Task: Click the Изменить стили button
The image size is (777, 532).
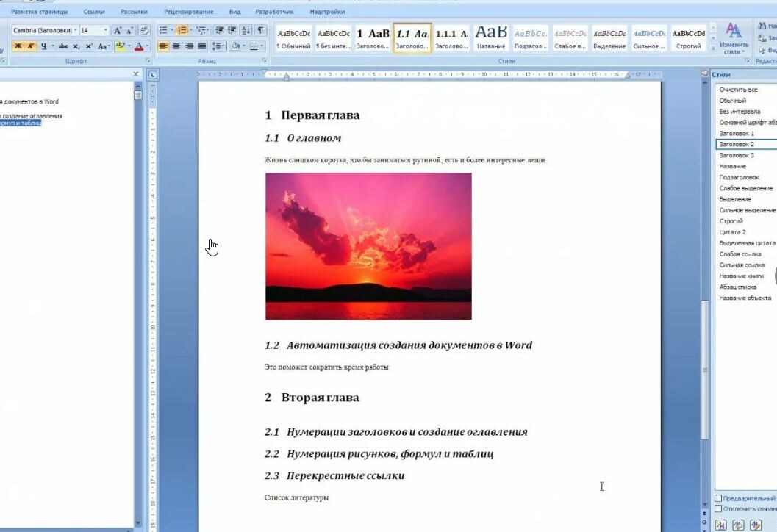Action: coord(734,38)
